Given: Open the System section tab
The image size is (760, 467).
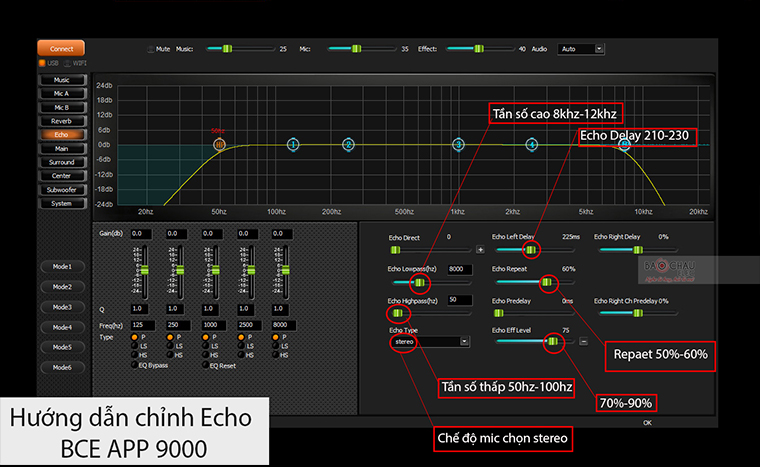Looking at the screenshot, I should 62,203.
